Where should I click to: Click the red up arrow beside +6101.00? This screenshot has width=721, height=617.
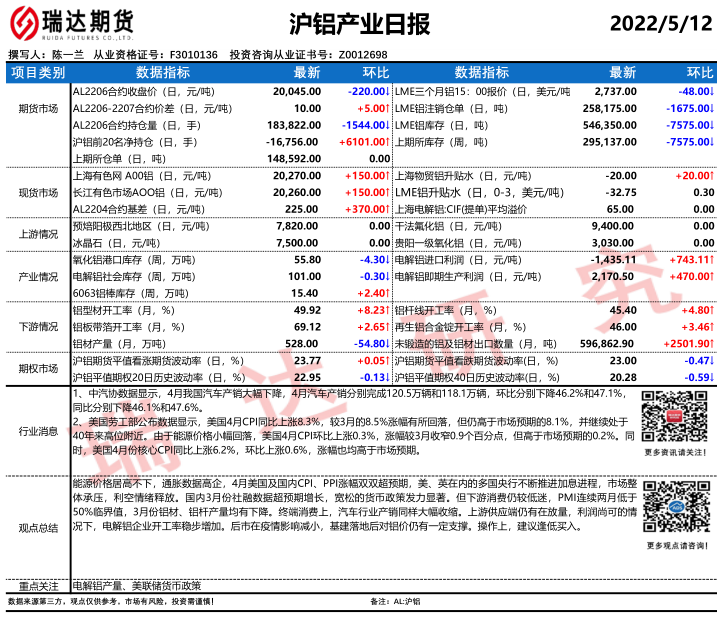[388, 142]
